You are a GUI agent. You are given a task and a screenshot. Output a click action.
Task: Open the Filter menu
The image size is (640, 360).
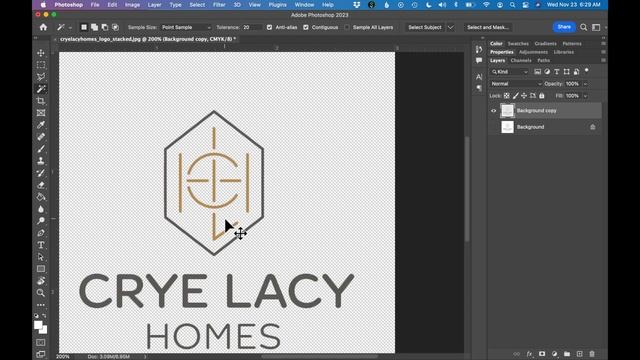click(x=219, y=5)
